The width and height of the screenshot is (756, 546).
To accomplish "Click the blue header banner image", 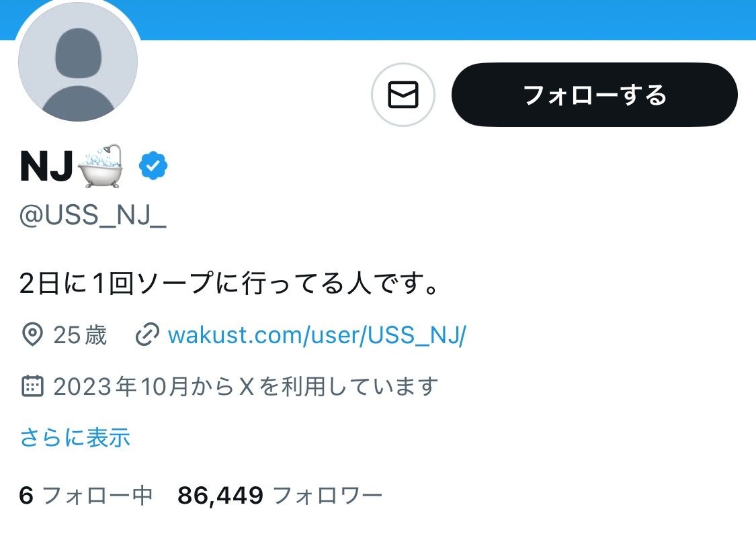I will coord(448,19).
